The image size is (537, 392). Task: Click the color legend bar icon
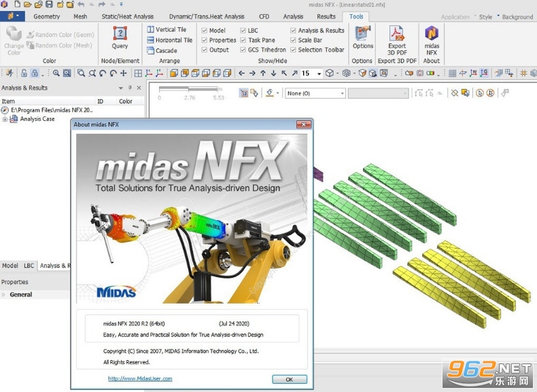coord(430,73)
